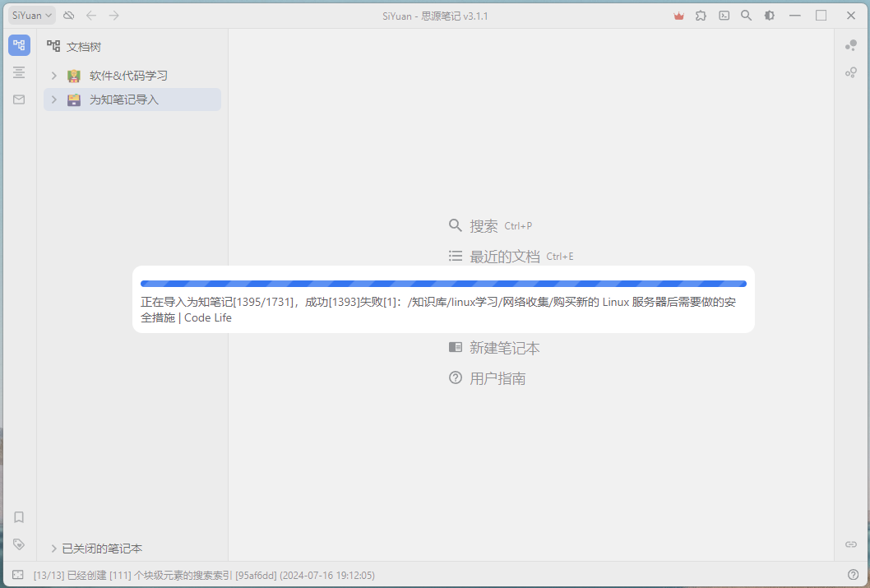Toggle cloud sync via the crossed-cloud icon
The image size is (870, 588).
coord(68,15)
